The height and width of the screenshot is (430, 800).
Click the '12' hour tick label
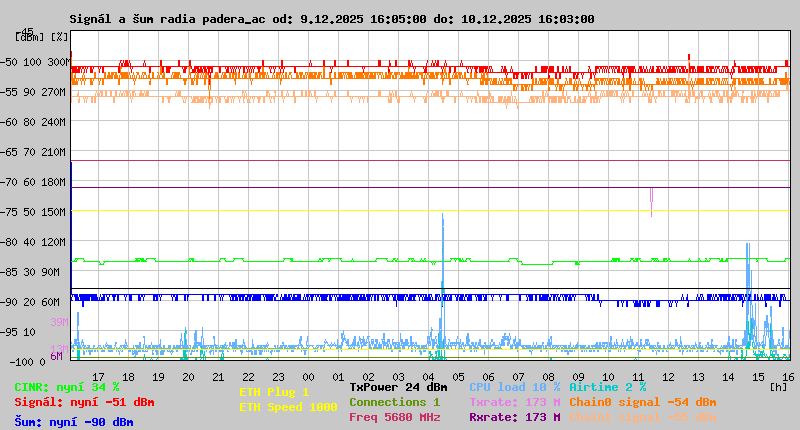(668, 377)
